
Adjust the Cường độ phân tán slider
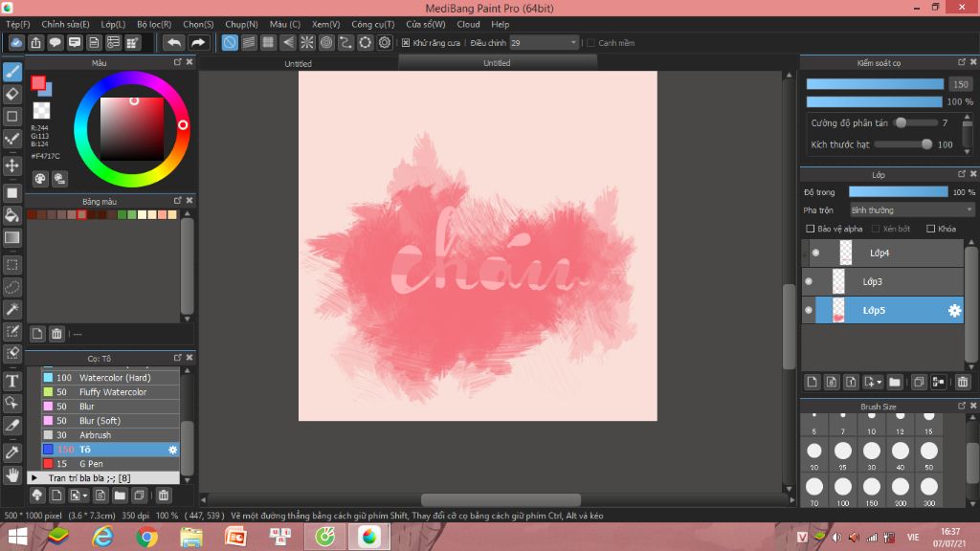(x=917, y=123)
